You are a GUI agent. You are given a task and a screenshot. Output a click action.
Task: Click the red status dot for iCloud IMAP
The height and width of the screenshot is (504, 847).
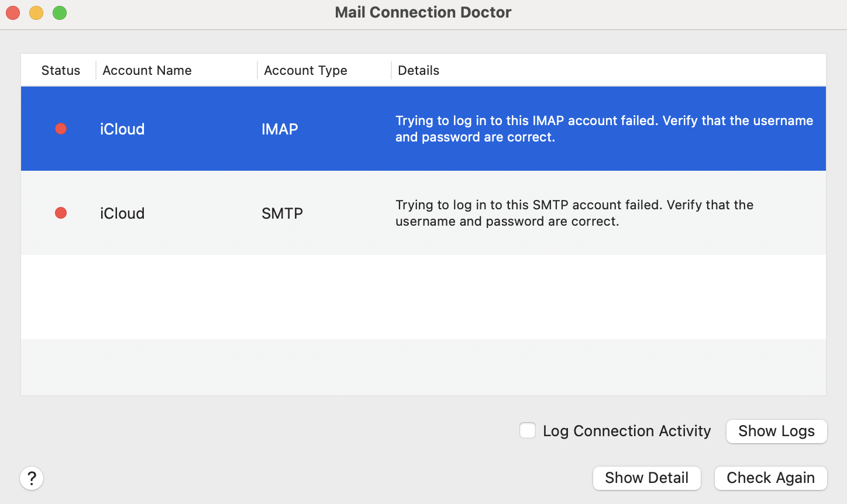pyautogui.click(x=61, y=129)
